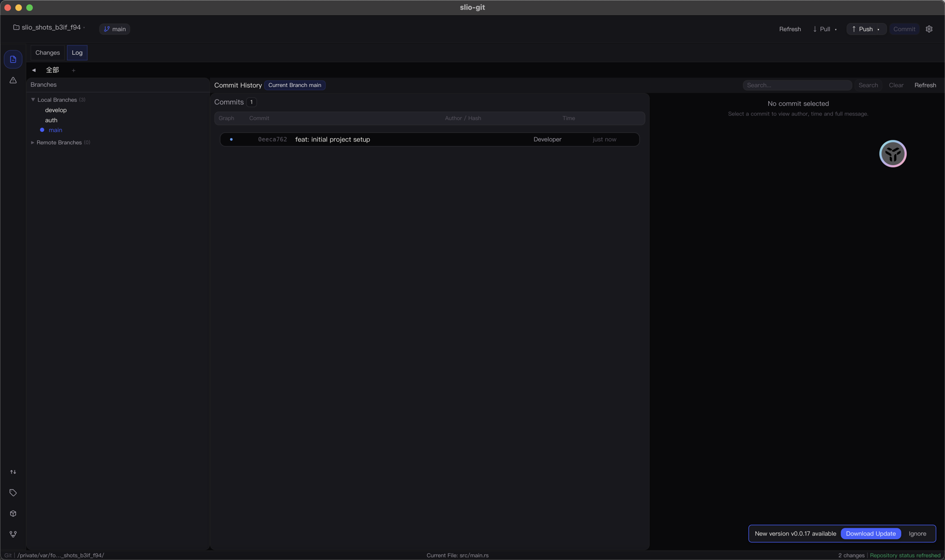Expand the Remote Branches tree
The image size is (945, 560).
[33, 143]
